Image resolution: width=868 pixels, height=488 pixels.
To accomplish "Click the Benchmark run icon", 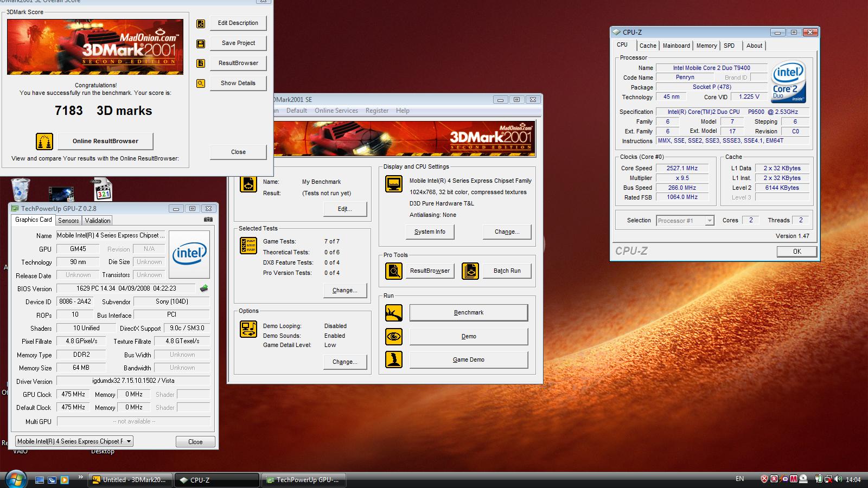I will 394,313.
